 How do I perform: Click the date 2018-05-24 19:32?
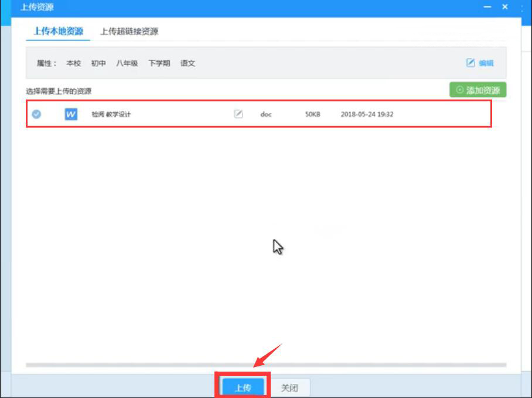[367, 114]
